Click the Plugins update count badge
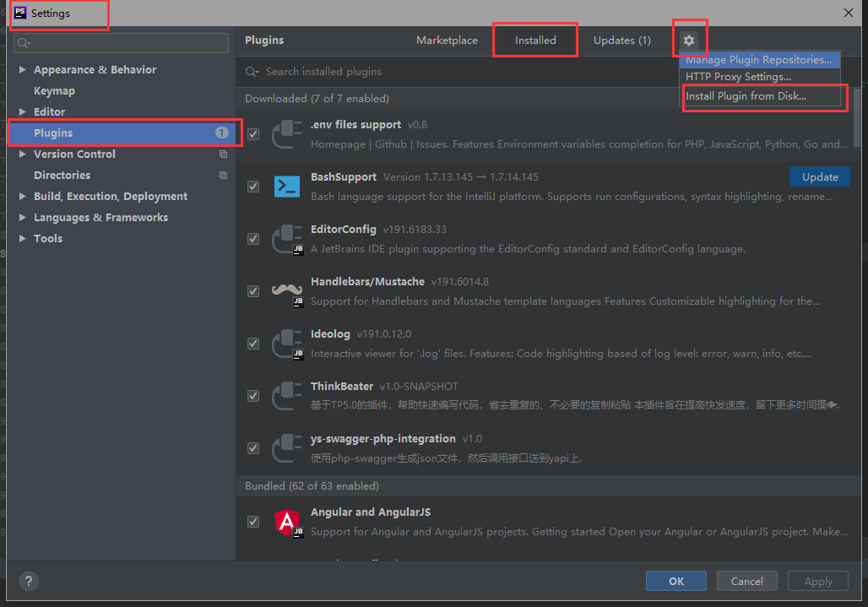 coord(221,133)
